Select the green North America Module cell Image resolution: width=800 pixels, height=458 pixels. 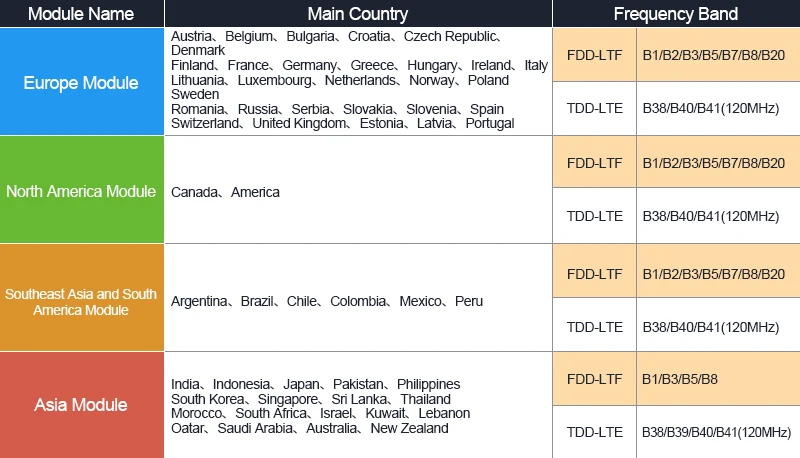coord(82,190)
